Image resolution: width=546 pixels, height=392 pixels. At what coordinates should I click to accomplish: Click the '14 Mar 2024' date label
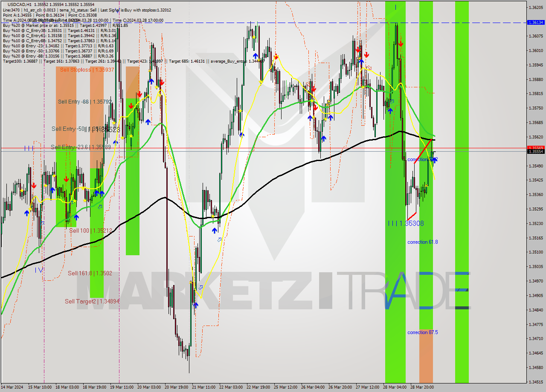pos(12,387)
